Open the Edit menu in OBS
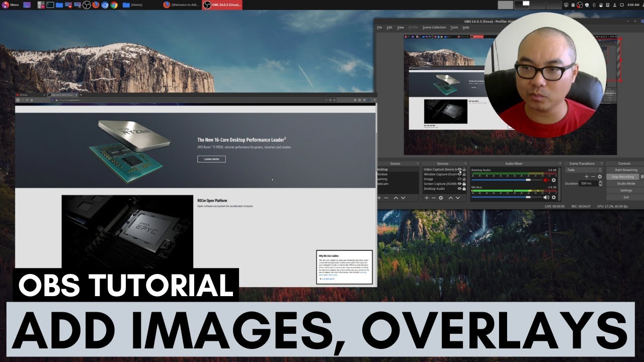The image size is (644, 362). [x=389, y=27]
